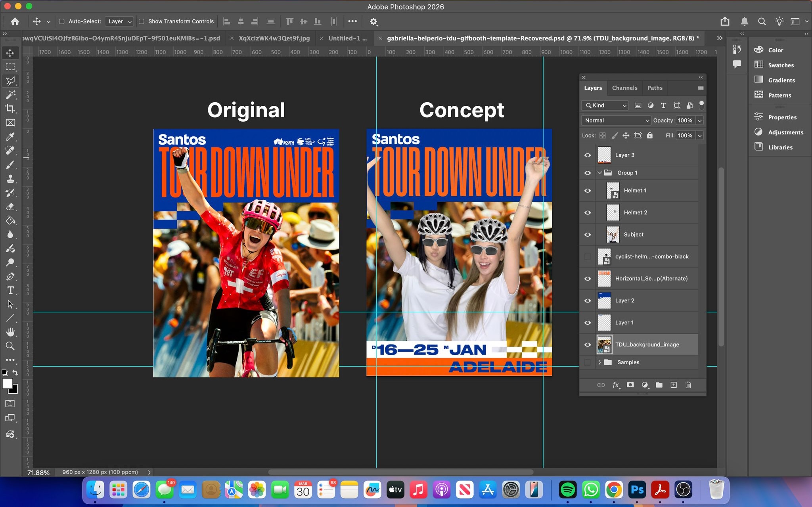Screen dimensions: 812x507
Task: Open Spotify from the Dock
Action: coord(567,490)
